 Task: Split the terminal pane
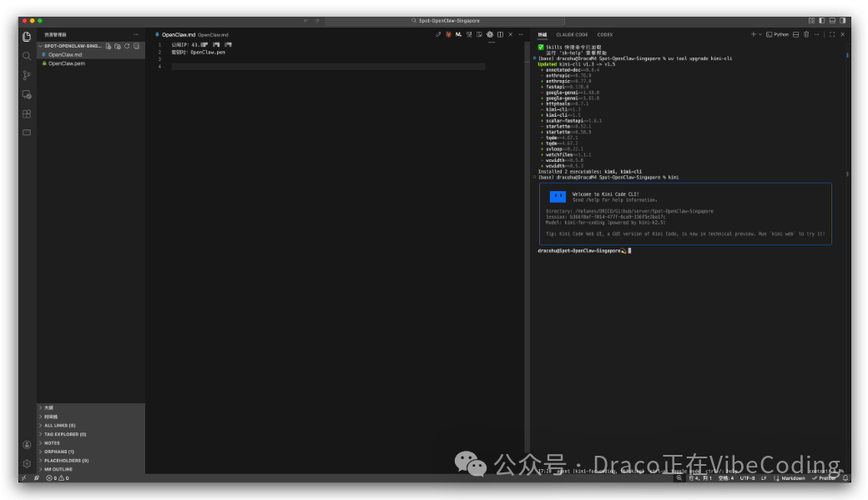pos(796,34)
